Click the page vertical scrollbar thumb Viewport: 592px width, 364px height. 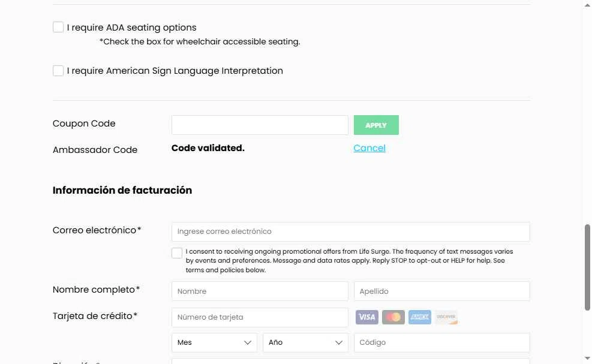pyautogui.click(x=587, y=267)
